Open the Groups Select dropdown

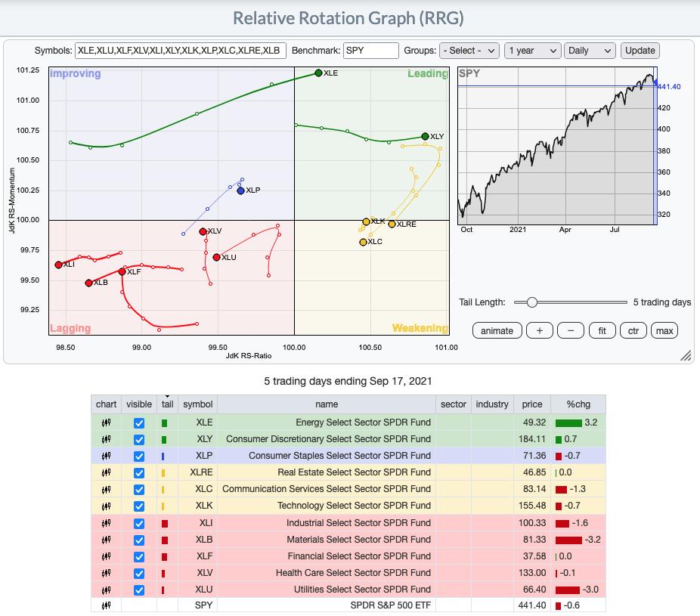[x=469, y=51]
